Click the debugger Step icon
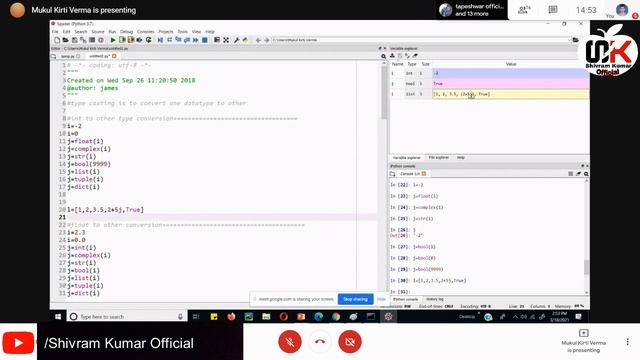 [169, 40]
